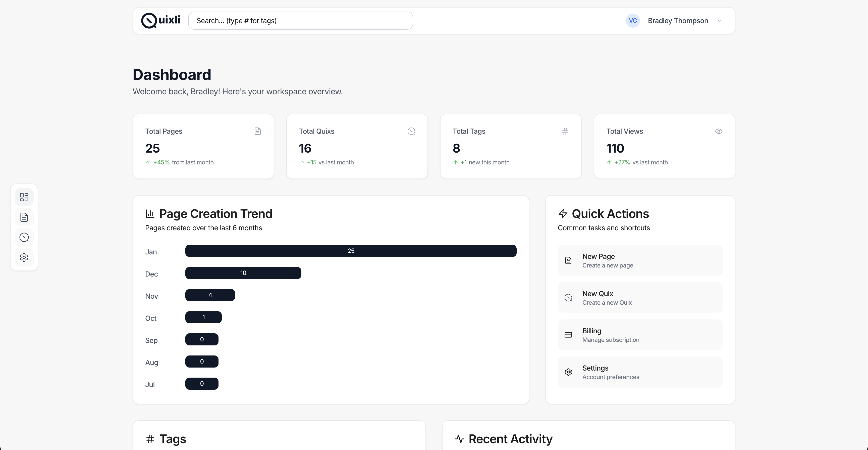The height and width of the screenshot is (450, 868).
Task: Open Settings account preferences shortcut
Action: pyautogui.click(x=639, y=372)
